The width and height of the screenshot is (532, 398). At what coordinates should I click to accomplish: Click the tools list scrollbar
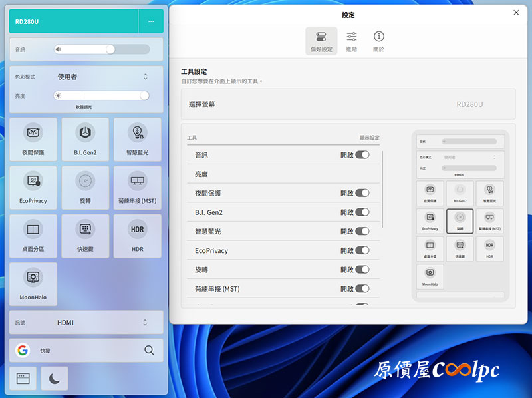pyautogui.click(x=382, y=190)
